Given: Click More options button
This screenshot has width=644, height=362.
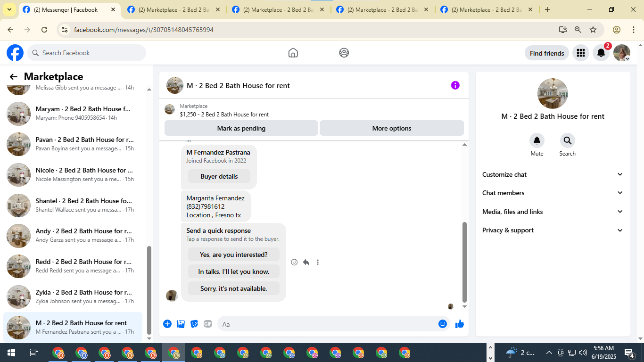Looking at the screenshot, I should (x=392, y=128).
